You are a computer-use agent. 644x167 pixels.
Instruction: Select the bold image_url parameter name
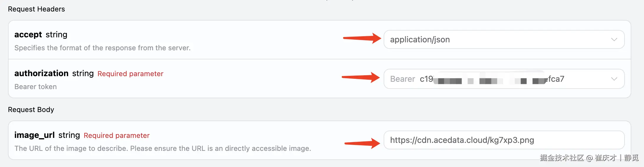[x=34, y=135]
